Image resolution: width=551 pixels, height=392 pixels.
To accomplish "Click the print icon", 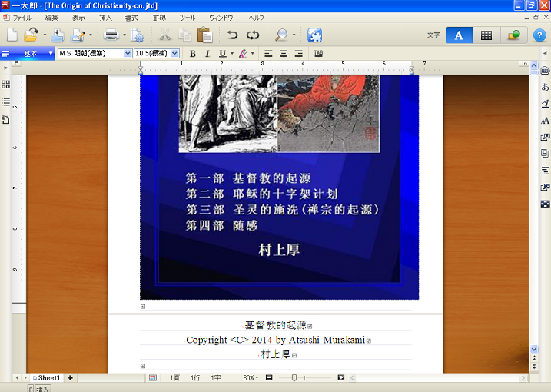I will click(x=111, y=35).
